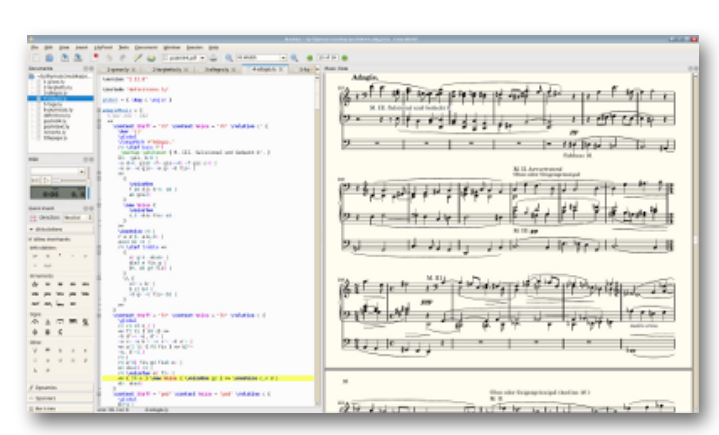This screenshot has width=719, height=435.
Task: Expand the Bar Lines section
Action: [x=61, y=408]
